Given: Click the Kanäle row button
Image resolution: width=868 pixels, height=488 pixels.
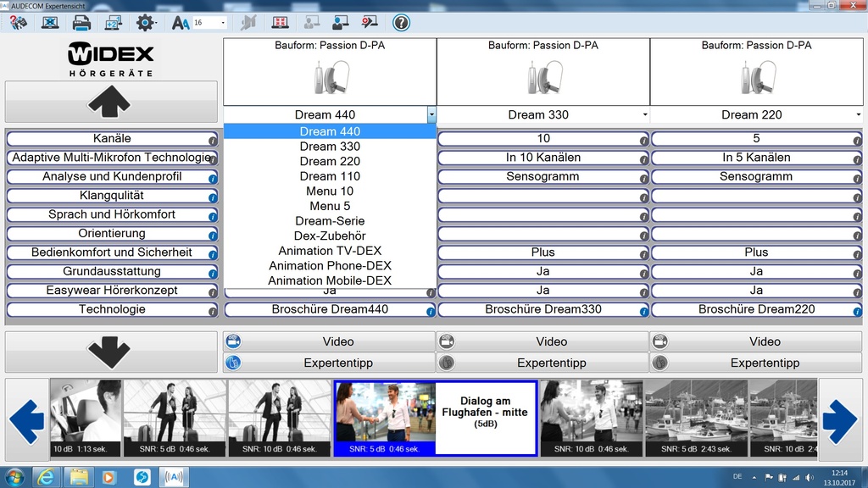Looking at the screenshot, I should click(x=112, y=138).
